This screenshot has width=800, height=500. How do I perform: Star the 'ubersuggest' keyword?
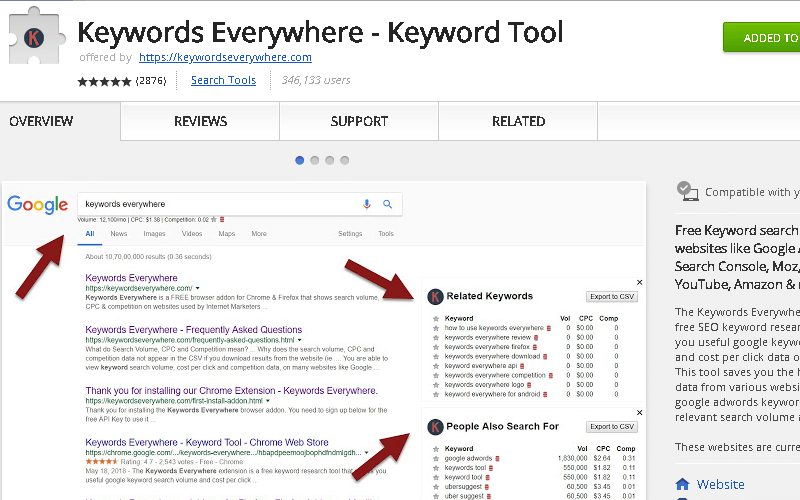click(436, 487)
